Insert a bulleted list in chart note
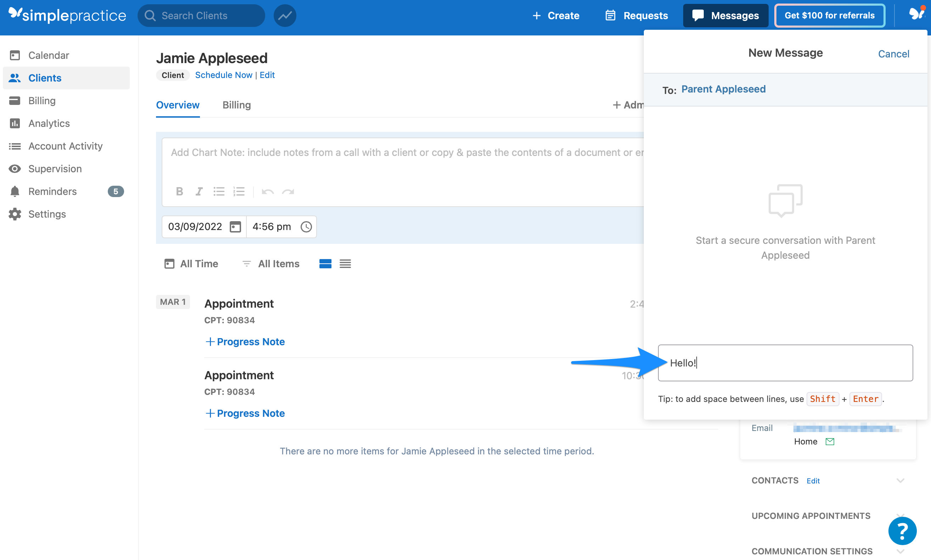The image size is (931, 560). pyautogui.click(x=219, y=192)
